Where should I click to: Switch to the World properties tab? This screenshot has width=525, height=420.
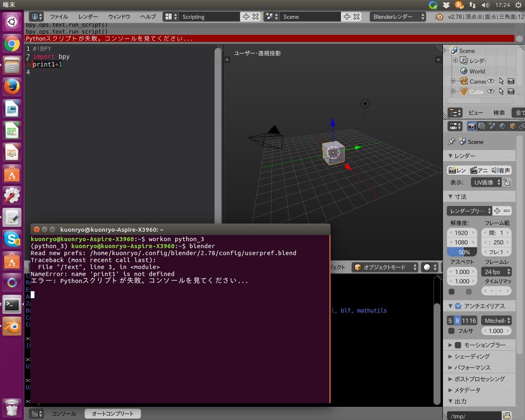tap(502, 126)
